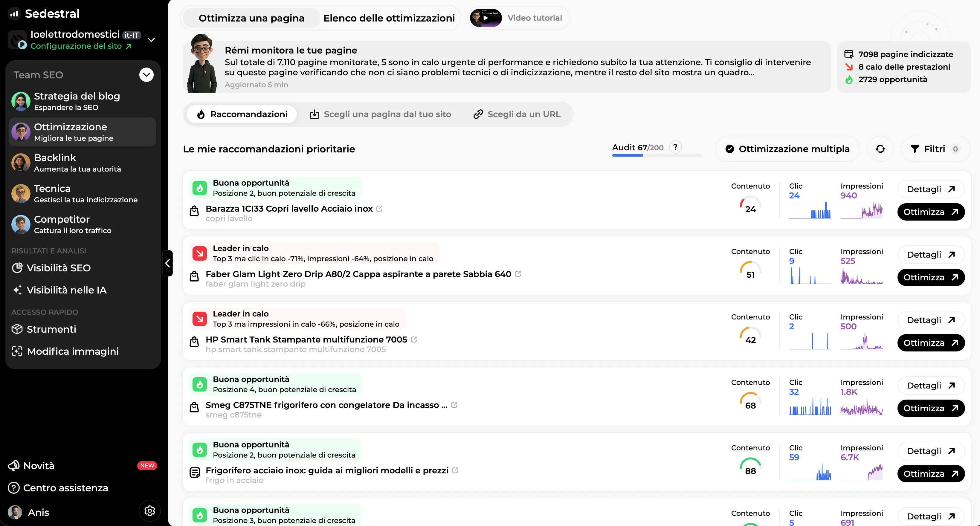Open the Filtri filter dropdown
The height and width of the screenshot is (526, 980).
tap(935, 149)
